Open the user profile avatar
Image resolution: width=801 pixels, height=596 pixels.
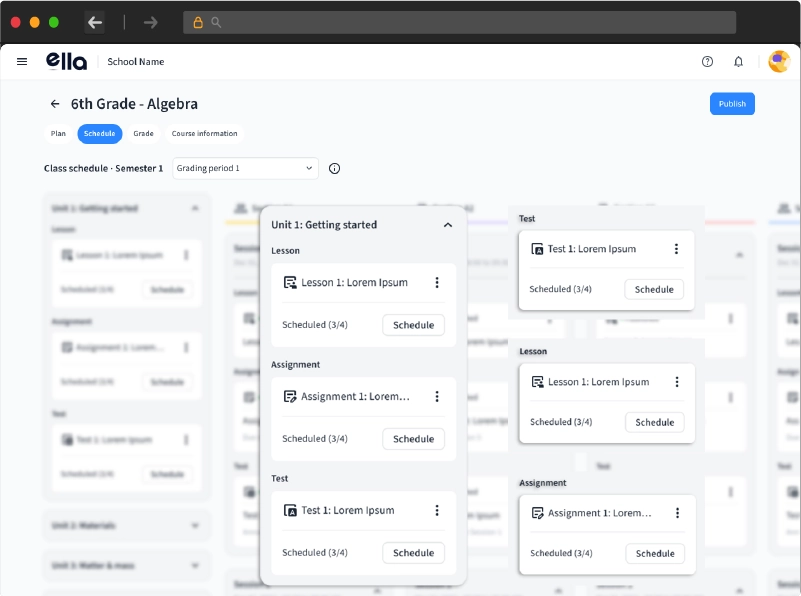778,62
